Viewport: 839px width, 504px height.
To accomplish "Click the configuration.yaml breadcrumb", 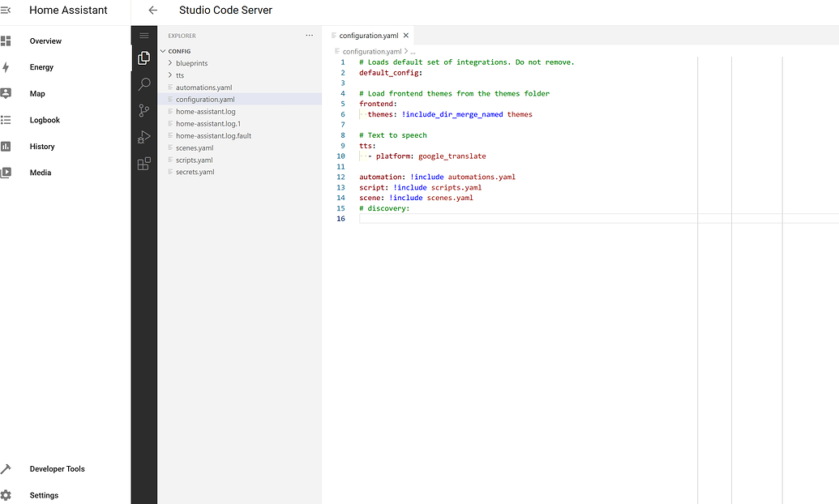I will [x=371, y=51].
